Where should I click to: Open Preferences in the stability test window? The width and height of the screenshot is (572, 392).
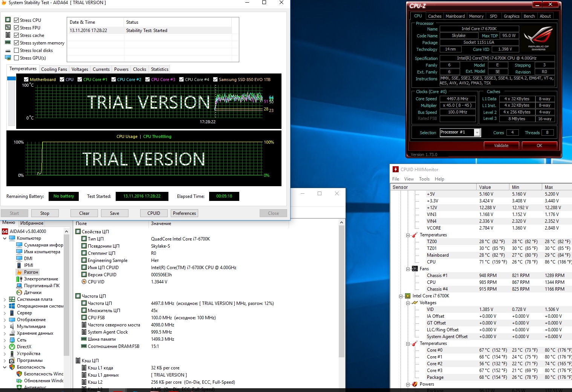(x=184, y=213)
